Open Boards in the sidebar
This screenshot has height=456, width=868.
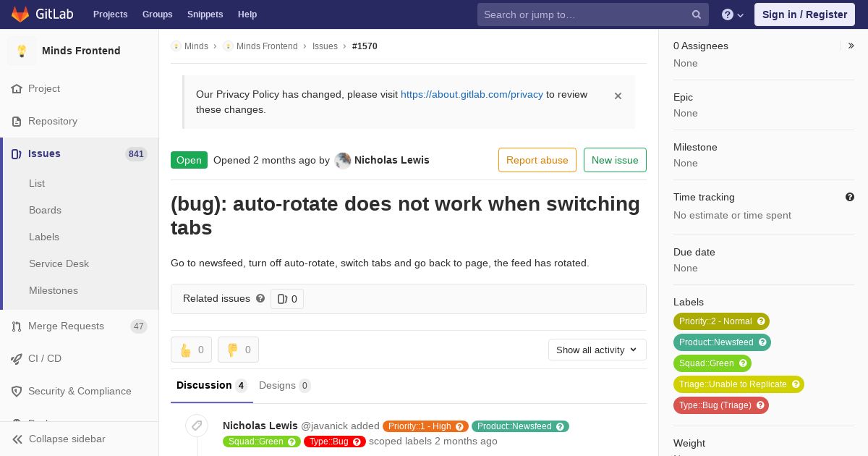[x=45, y=211]
